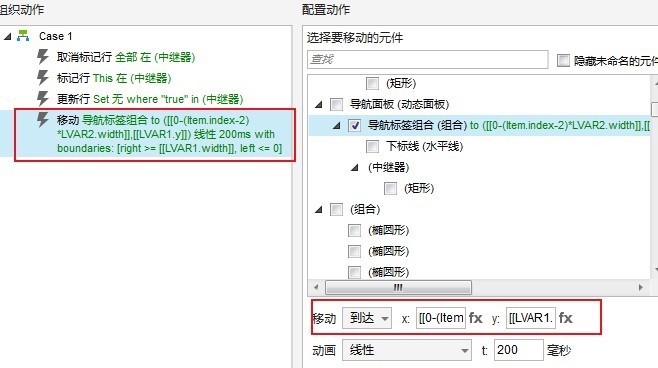Image resolution: width=658 pixels, height=368 pixels.
Task: Open fx editor for x value
Action: point(475,318)
